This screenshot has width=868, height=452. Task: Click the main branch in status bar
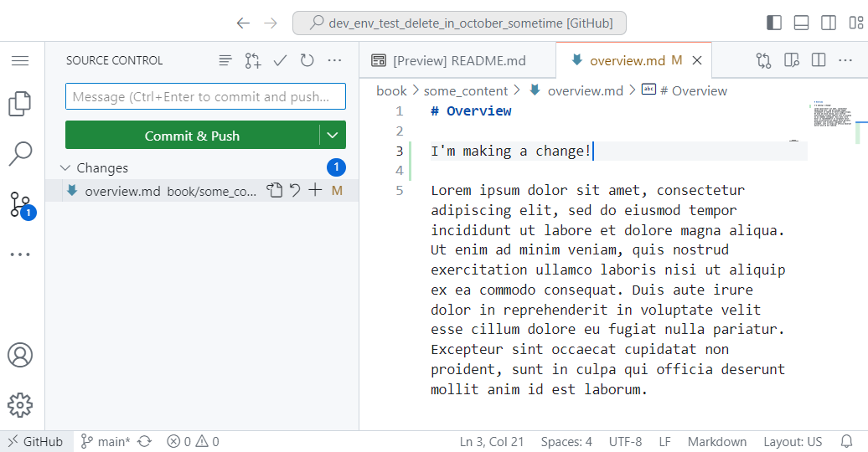[x=106, y=442]
